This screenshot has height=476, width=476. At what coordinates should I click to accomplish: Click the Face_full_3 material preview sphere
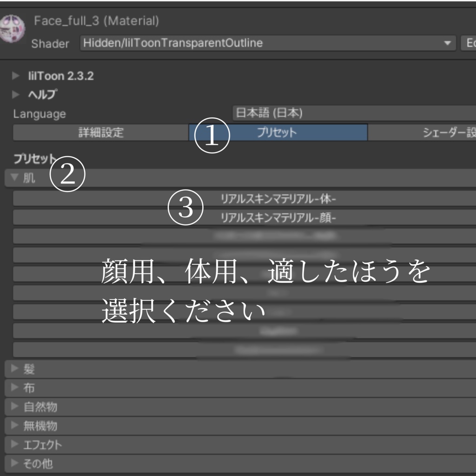click(x=13, y=28)
